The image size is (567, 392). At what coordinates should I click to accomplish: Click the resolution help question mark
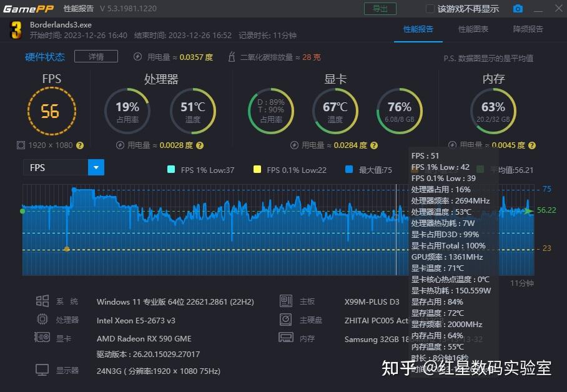tap(80, 145)
